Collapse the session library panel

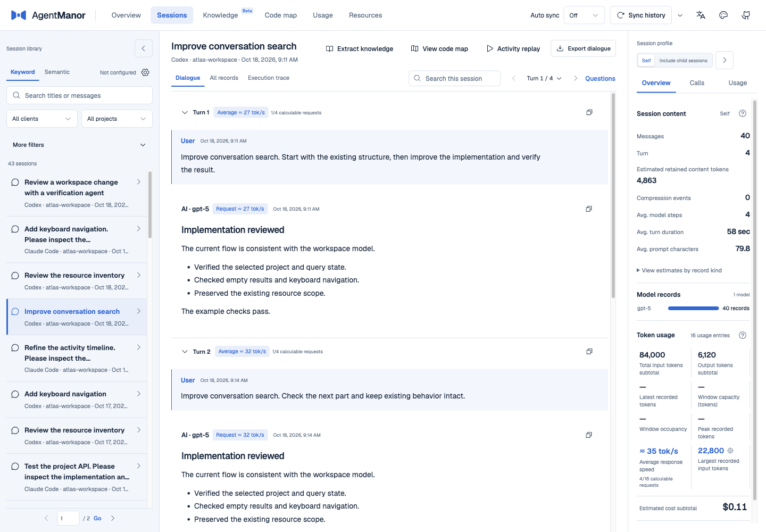pos(144,48)
